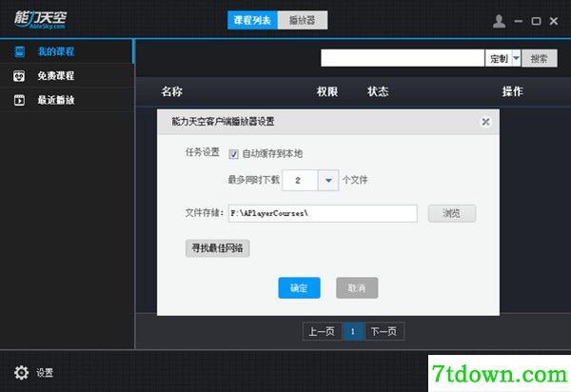Click the Free Courses (免费课程) icon
571x392 pixels.
coord(19,76)
